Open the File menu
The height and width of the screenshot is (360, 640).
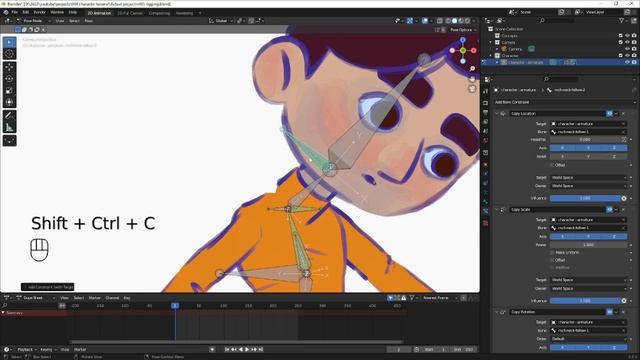click(x=15, y=12)
